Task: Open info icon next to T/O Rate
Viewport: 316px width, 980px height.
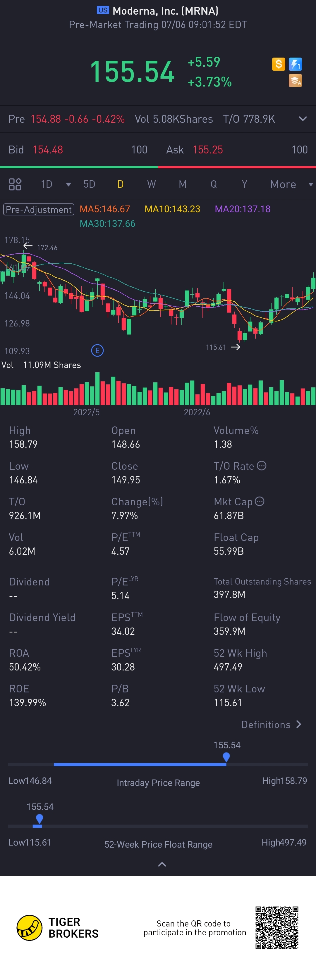Action: [x=262, y=466]
